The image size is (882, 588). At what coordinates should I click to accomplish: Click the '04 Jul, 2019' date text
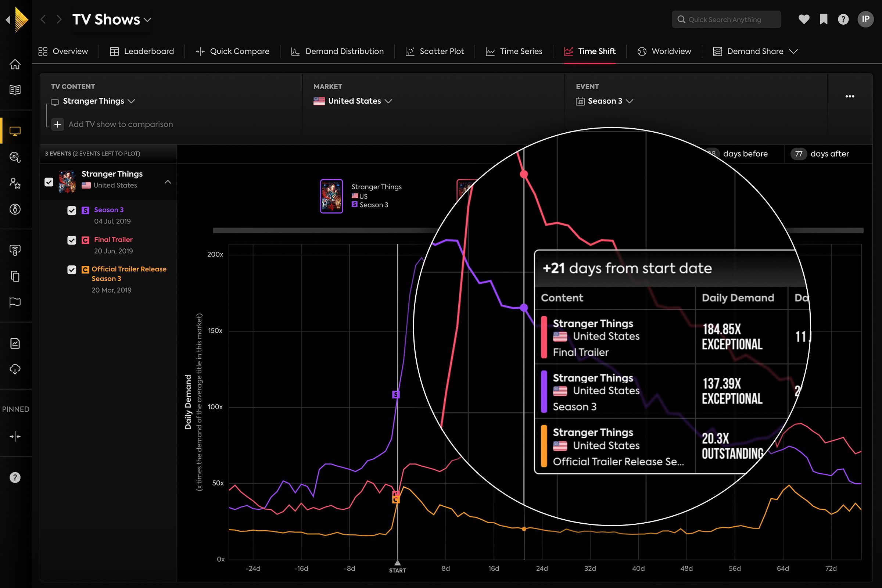(112, 221)
